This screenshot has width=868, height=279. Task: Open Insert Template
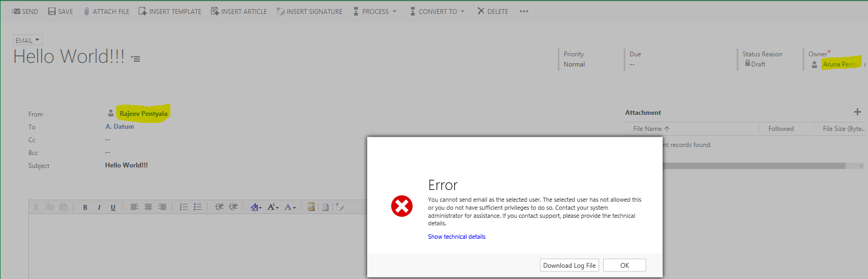(x=170, y=11)
